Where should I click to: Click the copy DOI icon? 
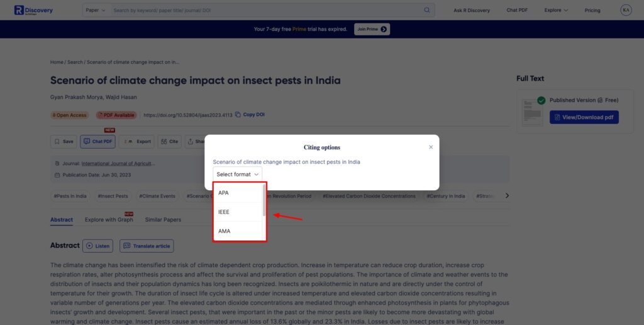click(238, 115)
